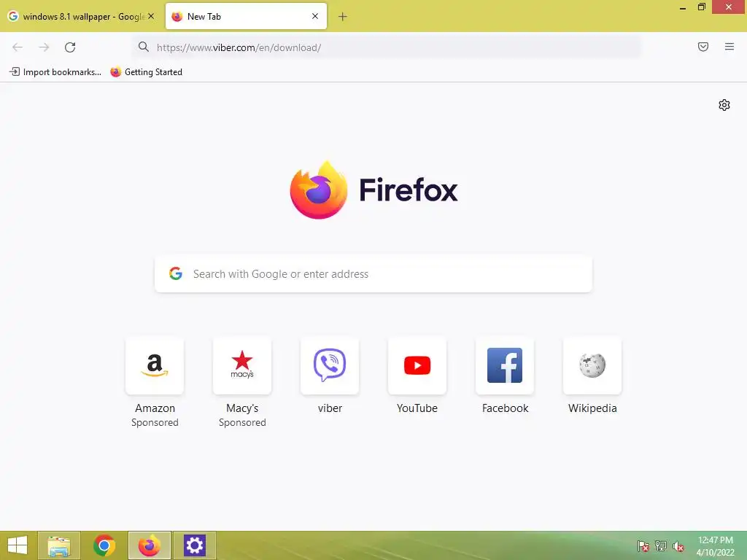Open new tab personalize settings gear
Screen dimensions: 747x560
coord(724,105)
